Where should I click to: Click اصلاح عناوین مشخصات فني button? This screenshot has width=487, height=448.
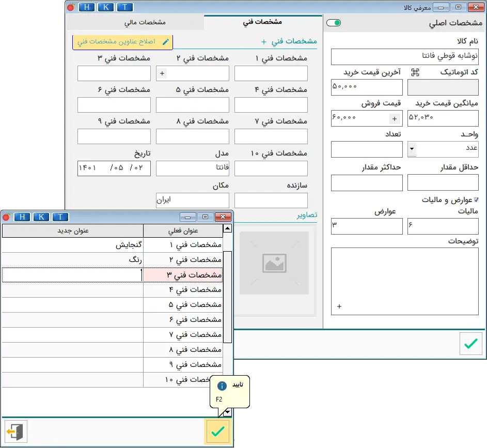click(122, 42)
